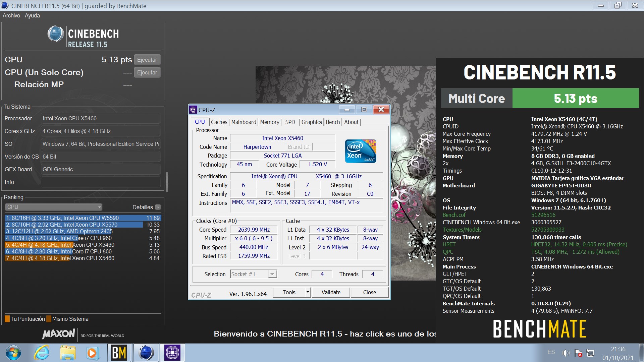Click the Tools button in CPU-Z
Viewport: 644px width, 362px height.
point(289,292)
